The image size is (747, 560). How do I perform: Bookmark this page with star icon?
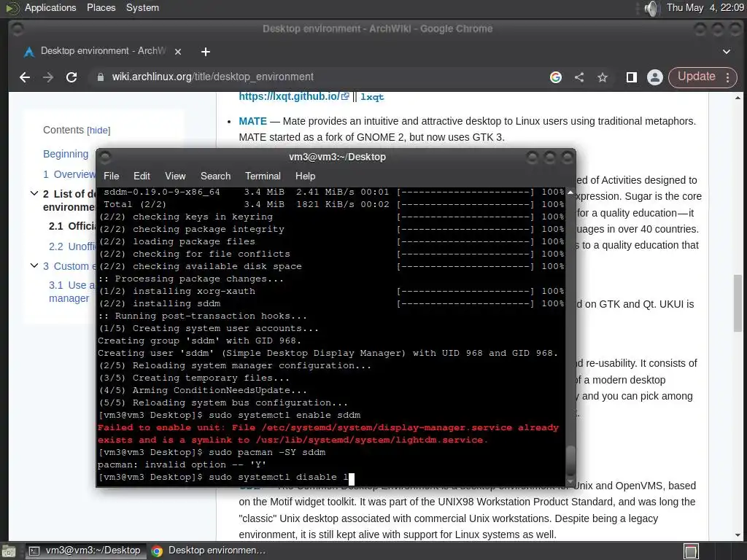pyautogui.click(x=603, y=77)
